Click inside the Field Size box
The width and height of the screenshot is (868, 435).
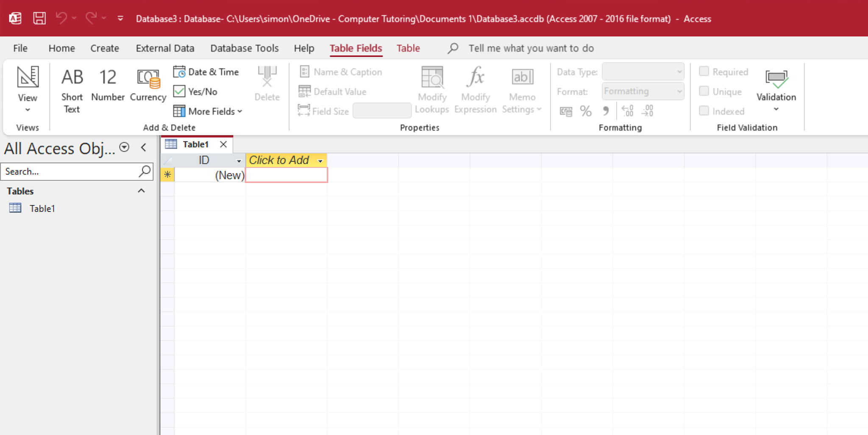[382, 111]
